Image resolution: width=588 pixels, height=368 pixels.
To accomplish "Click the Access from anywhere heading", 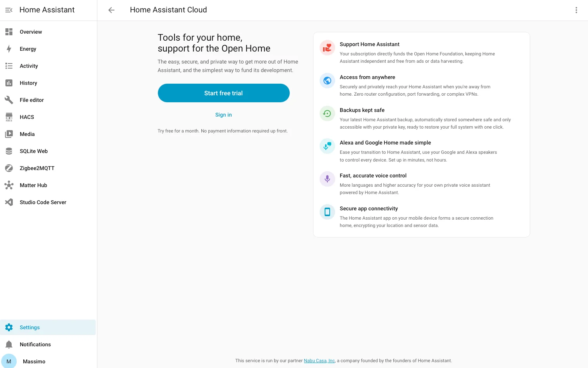I will (x=367, y=77).
